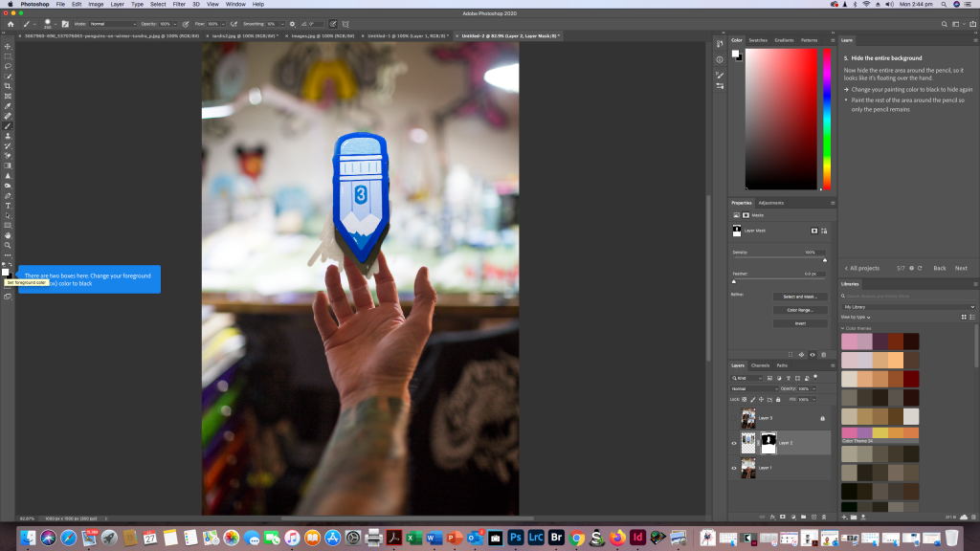Switch to the Channels tab
Screen dimensions: 980x551
click(x=760, y=365)
